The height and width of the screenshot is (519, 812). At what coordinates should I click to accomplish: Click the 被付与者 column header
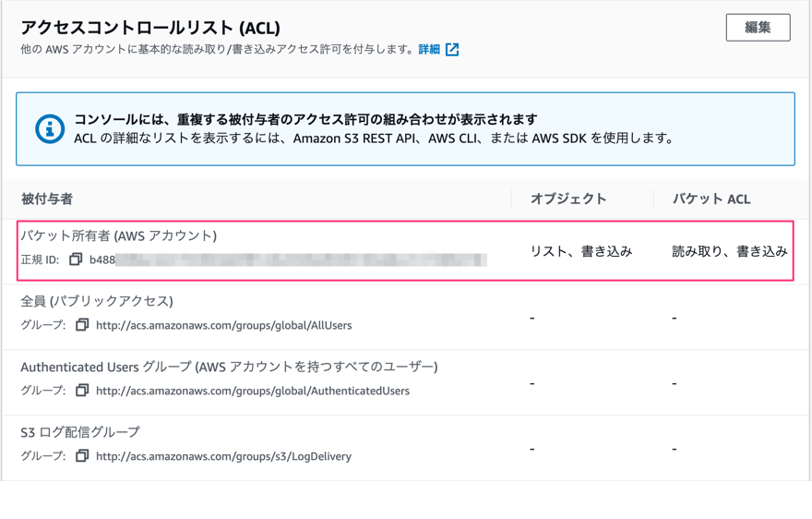pyautogui.click(x=46, y=199)
